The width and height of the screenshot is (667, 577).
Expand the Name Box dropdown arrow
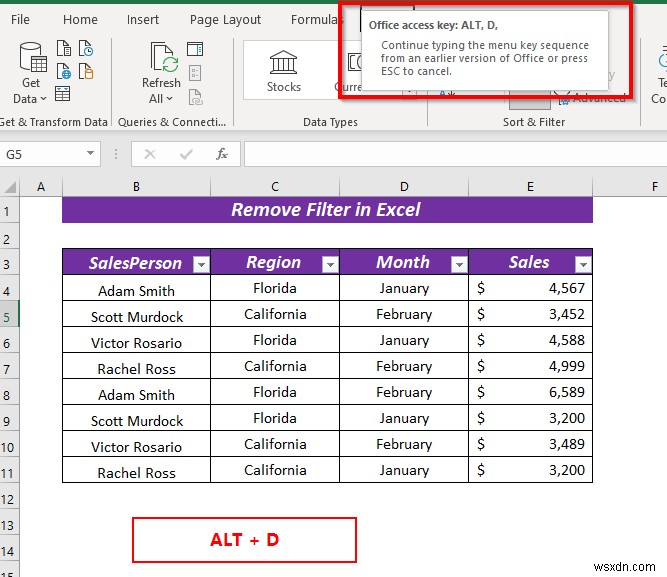click(x=90, y=153)
